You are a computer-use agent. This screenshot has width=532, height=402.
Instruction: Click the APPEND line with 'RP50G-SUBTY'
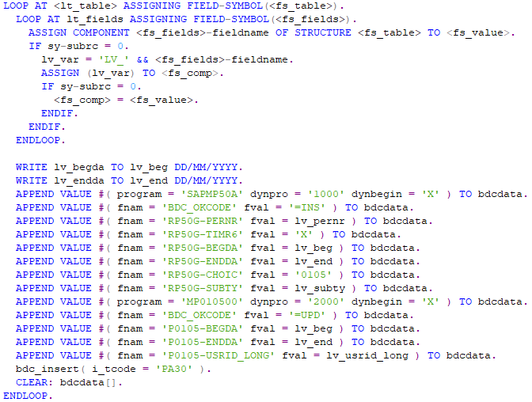pyautogui.click(x=224, y=288)
